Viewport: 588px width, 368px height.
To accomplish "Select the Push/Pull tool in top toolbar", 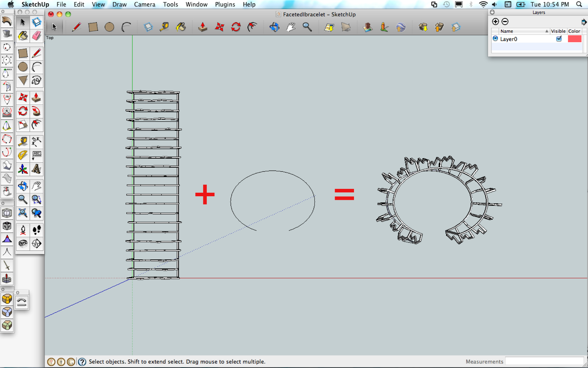I will 203,27.
